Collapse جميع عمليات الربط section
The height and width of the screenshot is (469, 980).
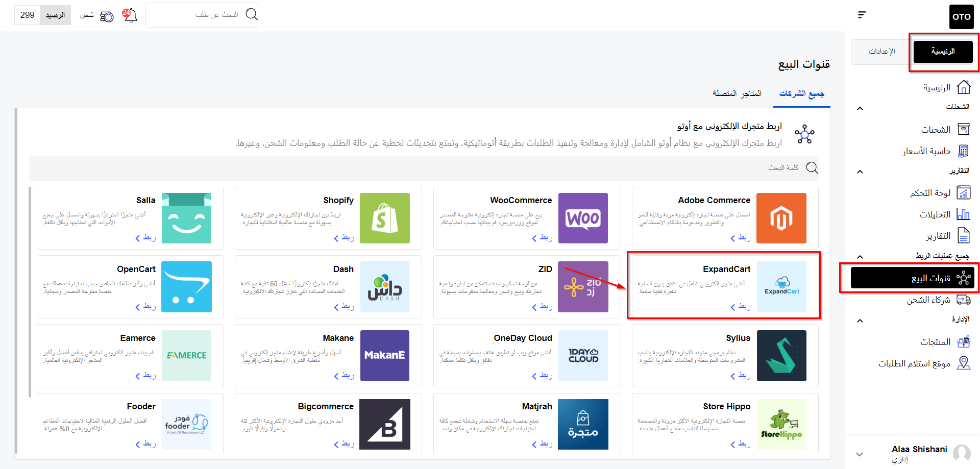[x=860, y=257]
